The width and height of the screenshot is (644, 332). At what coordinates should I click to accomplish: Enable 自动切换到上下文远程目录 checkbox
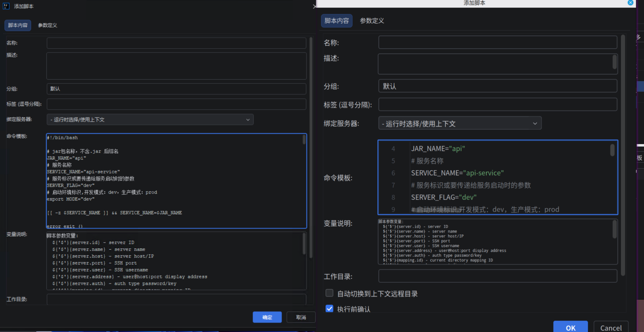[329, 293]
